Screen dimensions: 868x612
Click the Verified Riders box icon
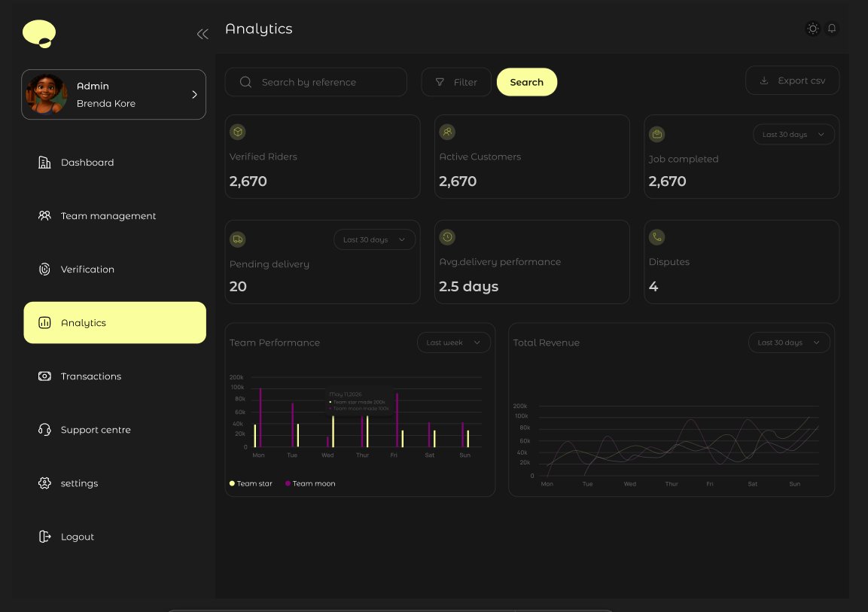[237, 132]
